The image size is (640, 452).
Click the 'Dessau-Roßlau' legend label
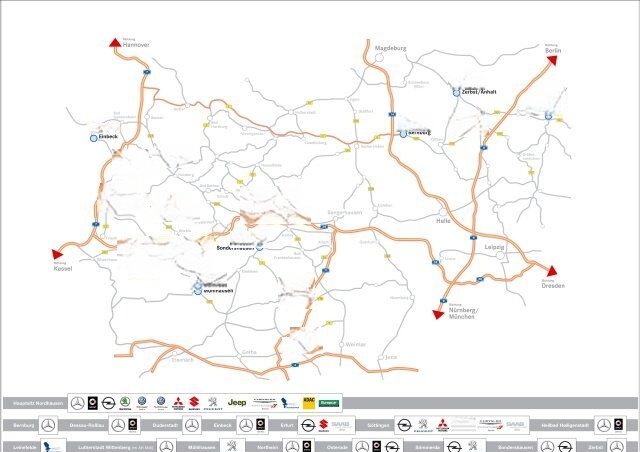pos(85,425)
